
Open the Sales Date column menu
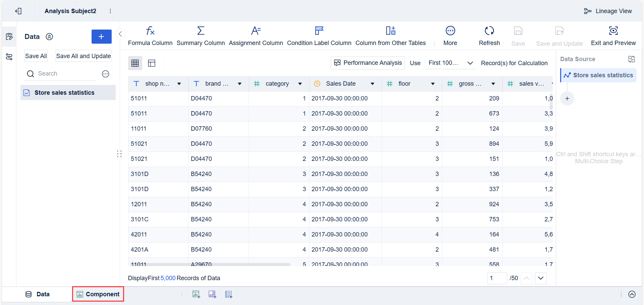[372, 84]
